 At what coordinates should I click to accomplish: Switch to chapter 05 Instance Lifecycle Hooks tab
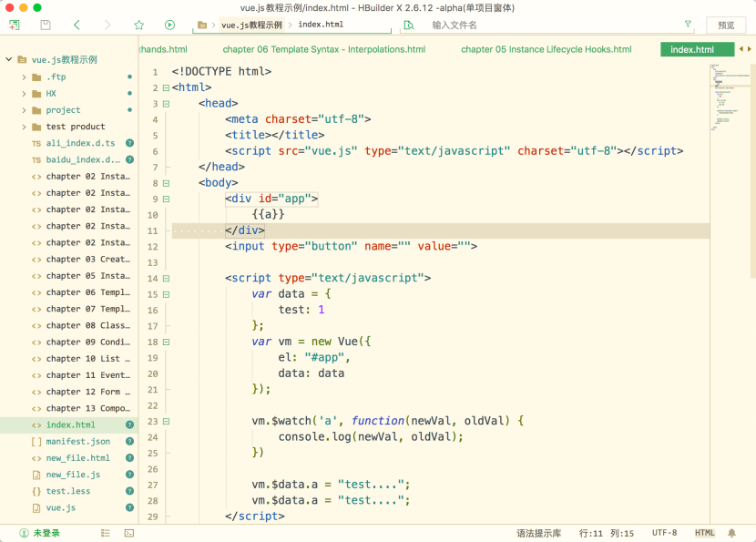point(547,49)
